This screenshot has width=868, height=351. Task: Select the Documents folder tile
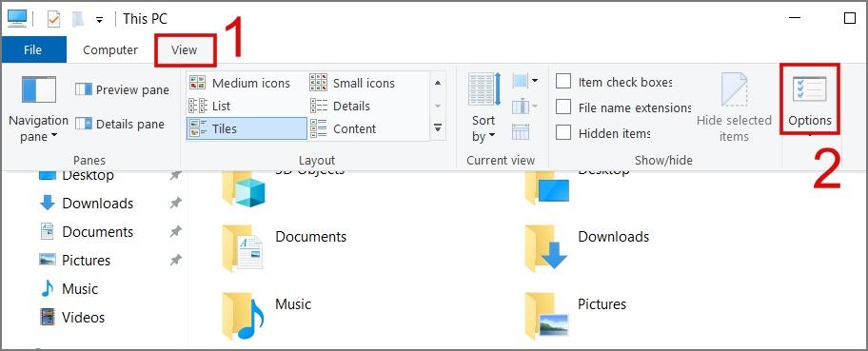[x=284, y=248]
